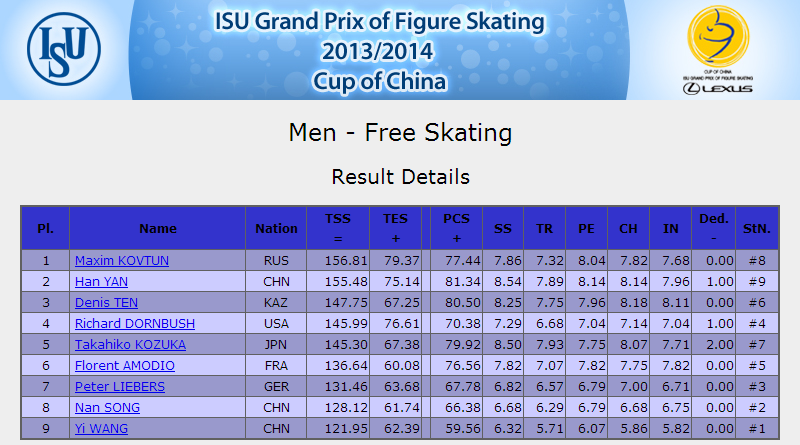The height and width of the screenshot is (445, 800).
Task: Open Han YAN's skater link
Action: coord(101,282)
